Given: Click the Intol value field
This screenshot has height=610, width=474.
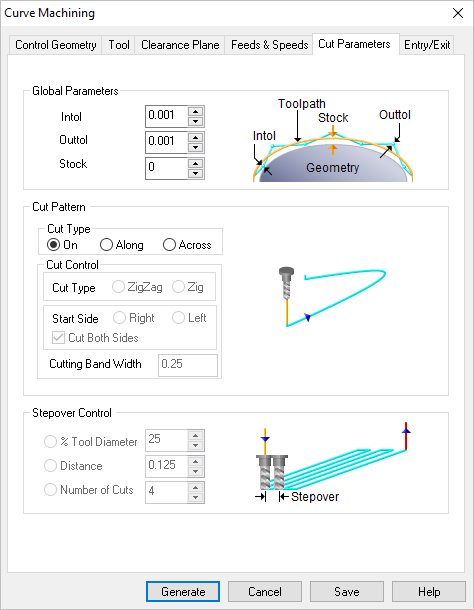Looking at the screenshot, I should click(x=167, y=116).
